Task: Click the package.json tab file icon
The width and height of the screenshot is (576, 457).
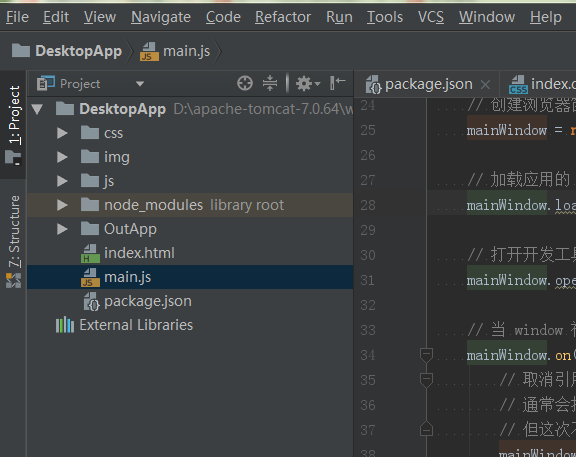Action: click(373, 84)
